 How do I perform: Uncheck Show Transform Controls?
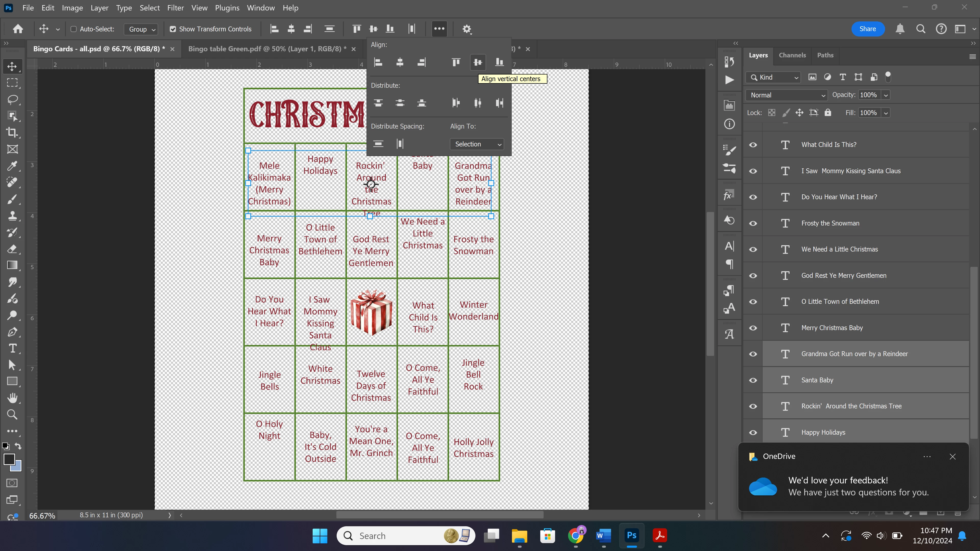[x=173, y=29]
